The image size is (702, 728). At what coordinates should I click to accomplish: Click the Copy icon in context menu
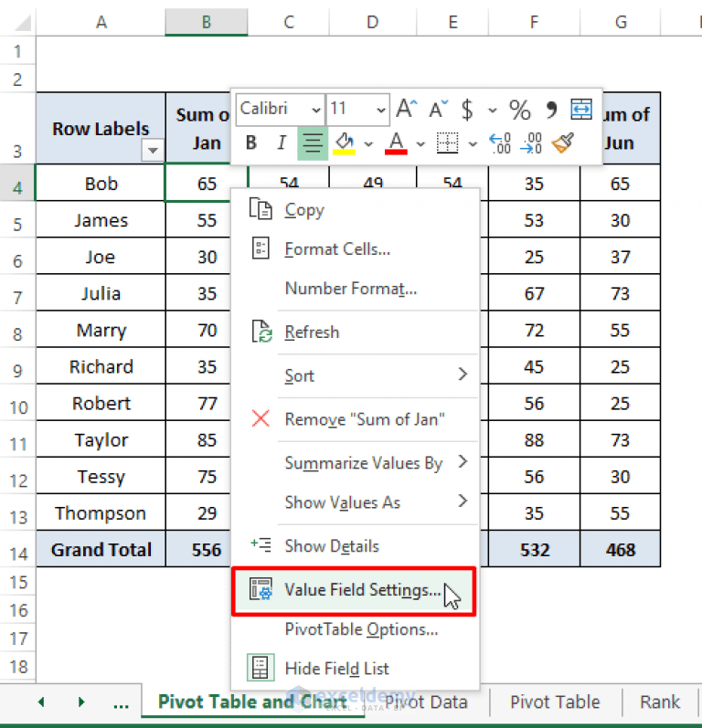pyautogui.click(x=261, y=208)
